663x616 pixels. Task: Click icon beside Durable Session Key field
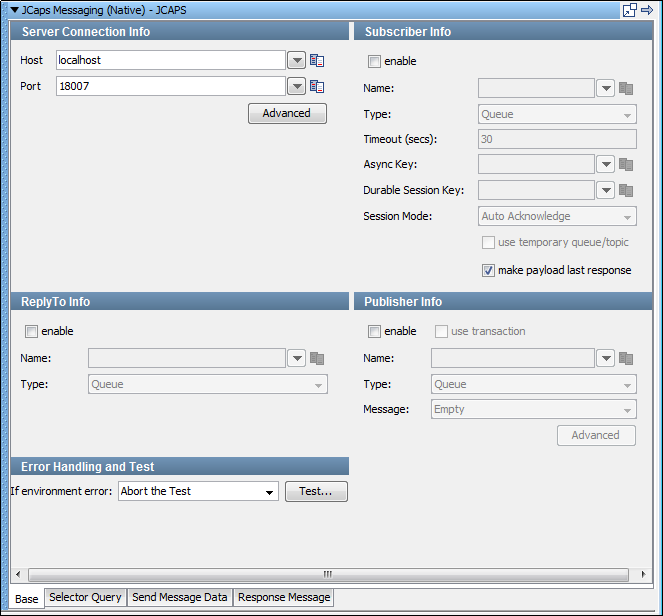coord(627,190)
